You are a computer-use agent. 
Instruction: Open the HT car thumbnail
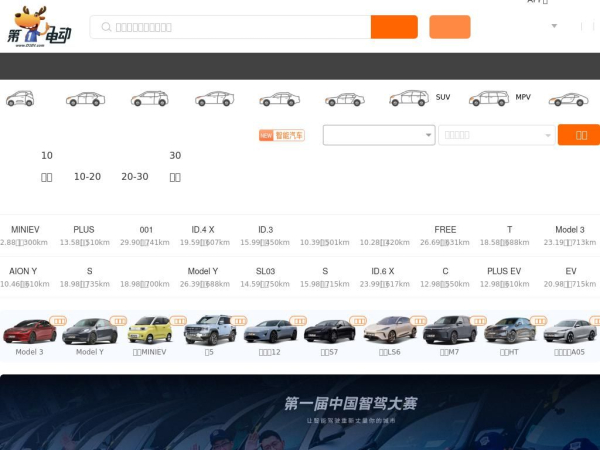point(509,331)
